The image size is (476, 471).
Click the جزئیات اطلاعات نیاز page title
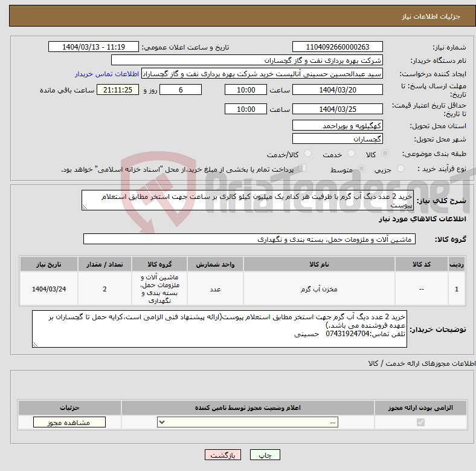(431, 16)
